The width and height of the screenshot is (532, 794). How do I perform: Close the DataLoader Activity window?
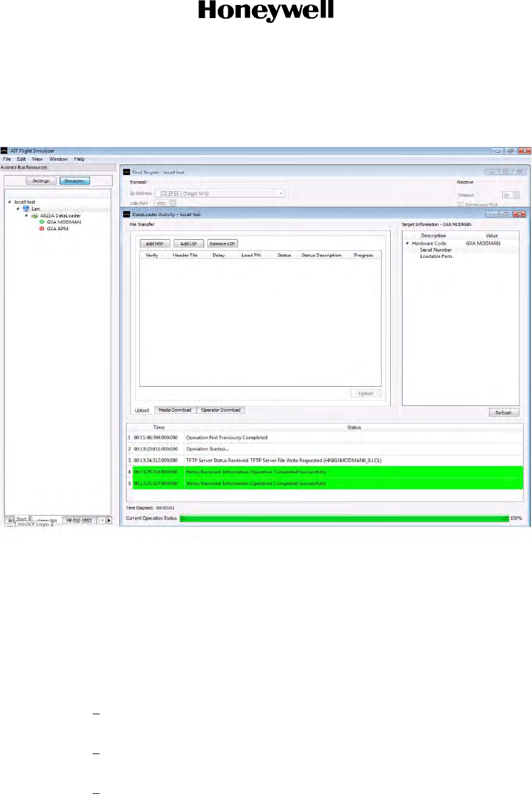click(x=520, y=214)
